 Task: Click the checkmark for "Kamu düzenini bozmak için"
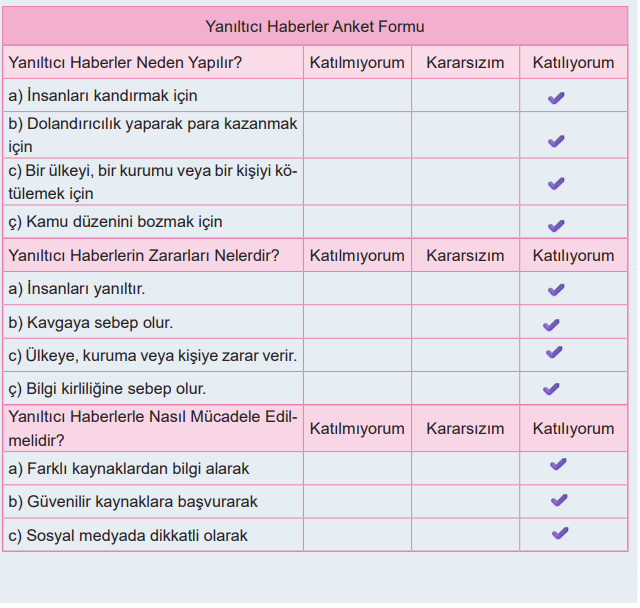tap(556, 226)
